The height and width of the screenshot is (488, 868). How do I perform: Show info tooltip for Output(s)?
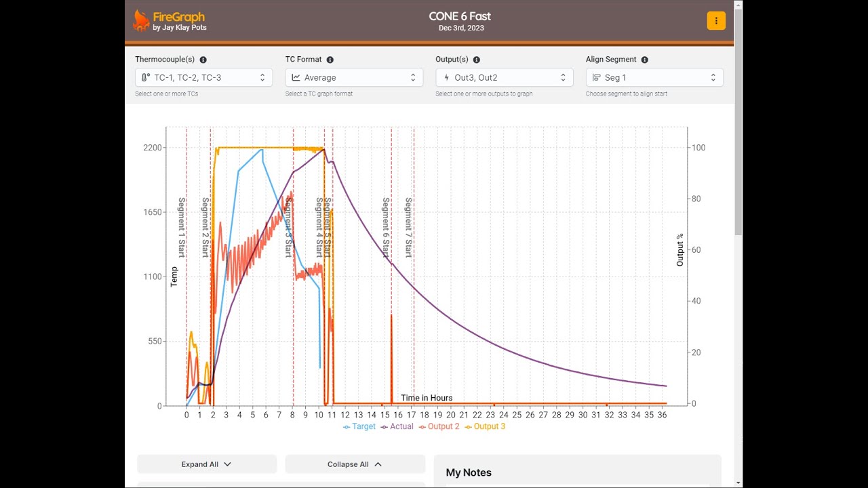(476, 60)
